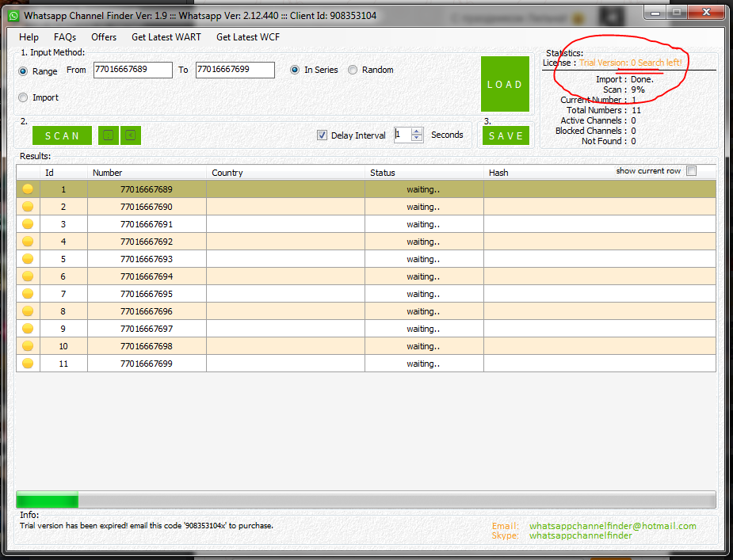Select the cell with number 77016667695
Image resolution: width=733 pixels, height=560 pixels.
147,294
